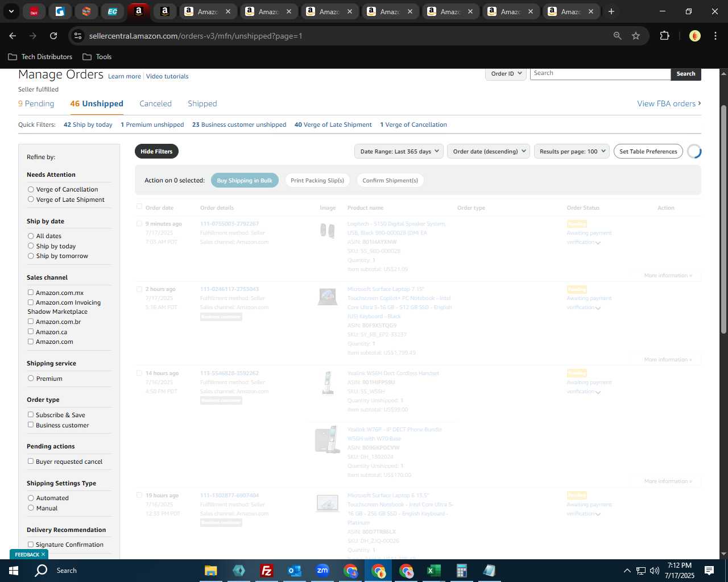Click Print Packing Slip(s) button
Screen dimensions: 728x582
pos(317,180)
